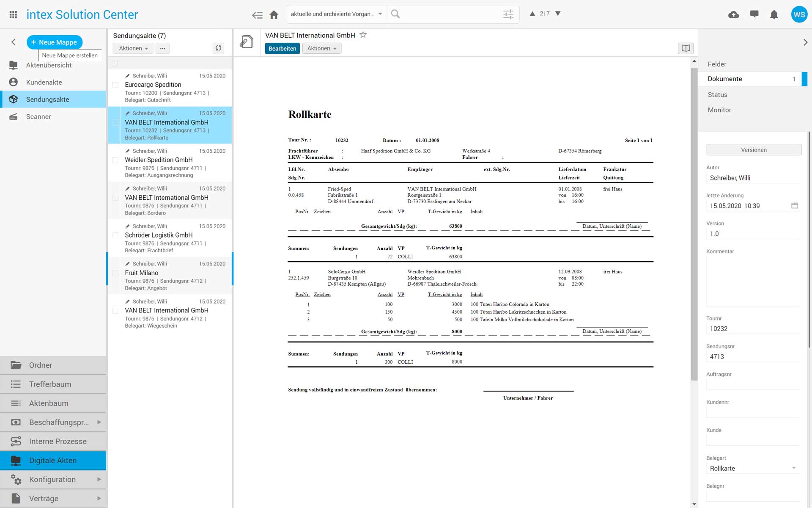Check the Eurocargo Spedition entry checkbox
812x508 pixels.
tap(115, 85)
